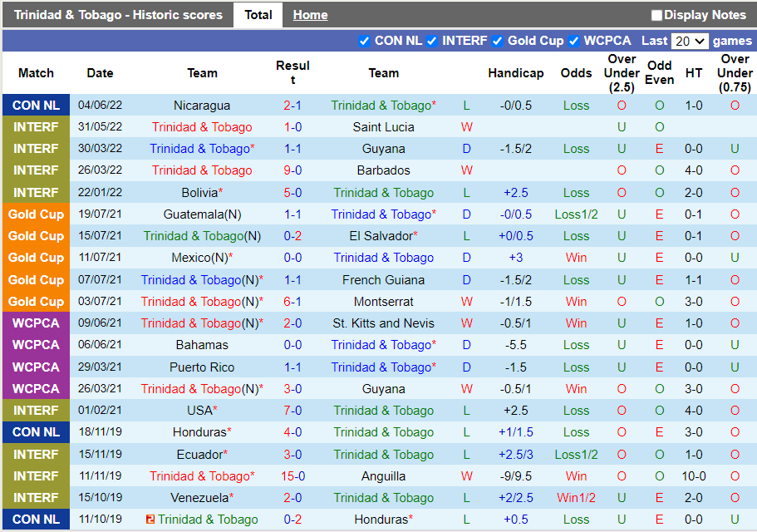
Task: Click the HT column header
Action: 694,73
